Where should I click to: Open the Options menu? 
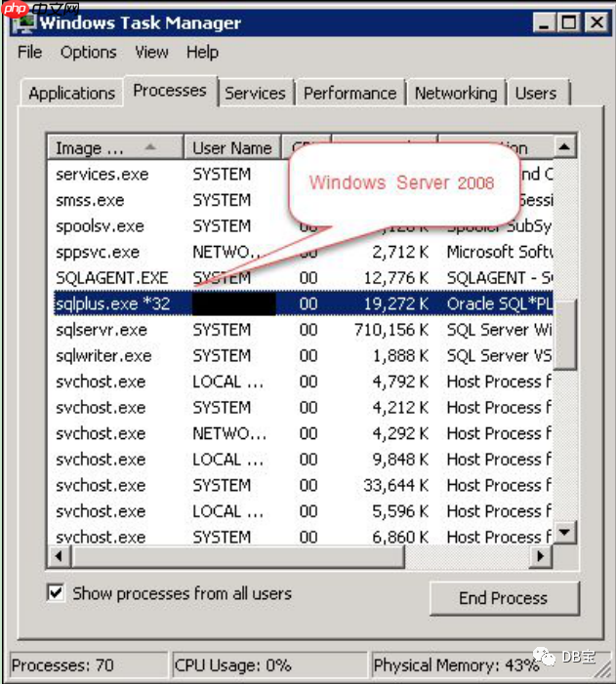pyautogui.click(x=88, y=53)
